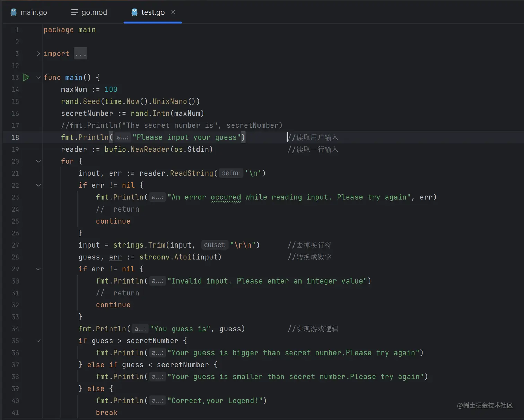Open the go.mod tab
This screenshot has width=524, height=420.
click(x=89, y=12)
